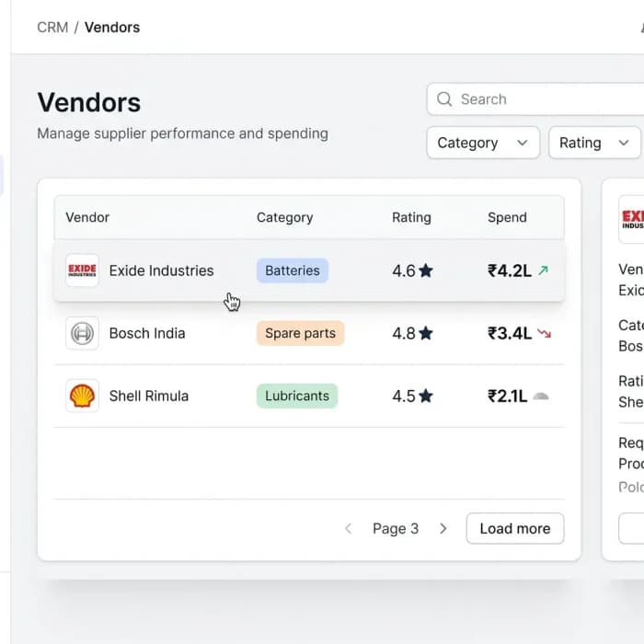Image resolution: width=644 pixels, height=644 pixels.
Task: Click the grey neutral trend icon for ₹2.1L
Action: [x=541, y=396]
